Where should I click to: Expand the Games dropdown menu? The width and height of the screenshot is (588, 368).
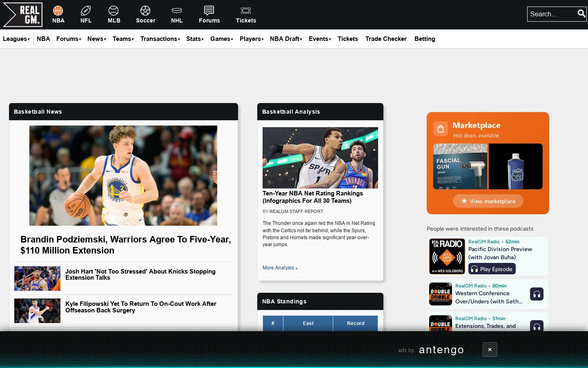222,39
